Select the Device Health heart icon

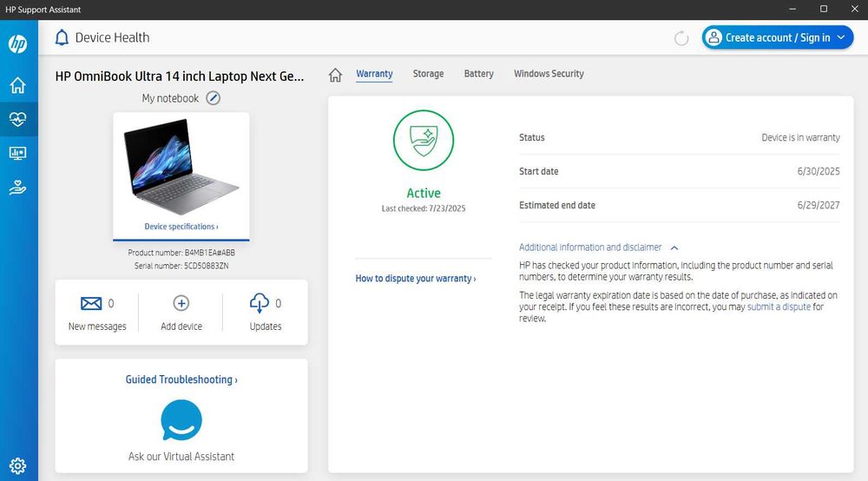pos(18,120)
